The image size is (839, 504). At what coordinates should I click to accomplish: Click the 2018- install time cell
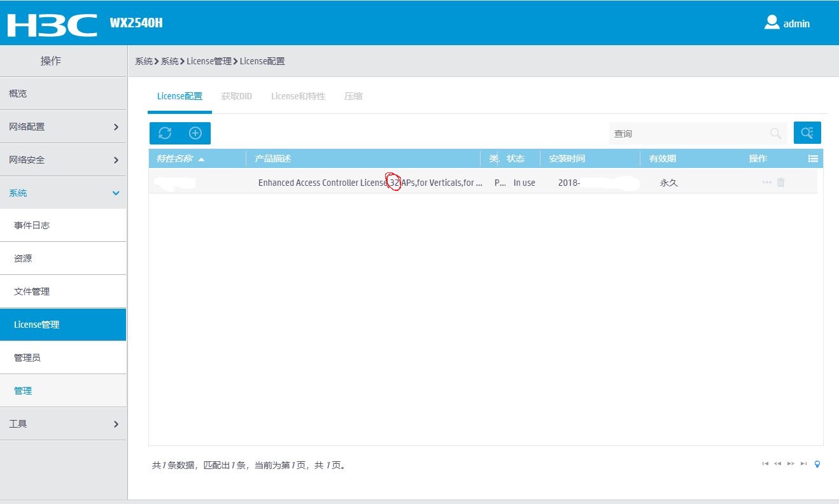(x=569, y=183)
